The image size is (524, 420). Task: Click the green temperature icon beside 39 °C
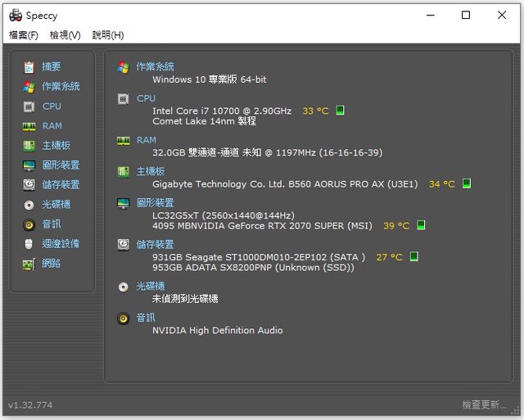421,225
